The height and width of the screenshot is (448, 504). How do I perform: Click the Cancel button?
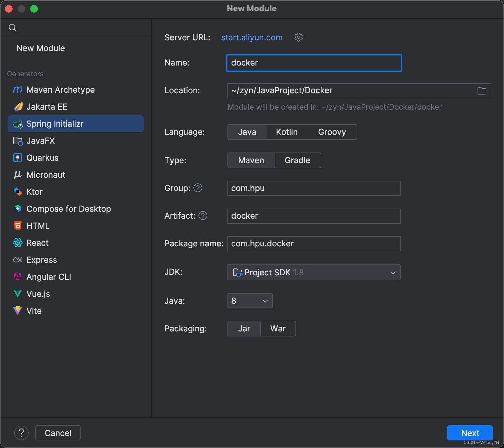pos(58,433)
